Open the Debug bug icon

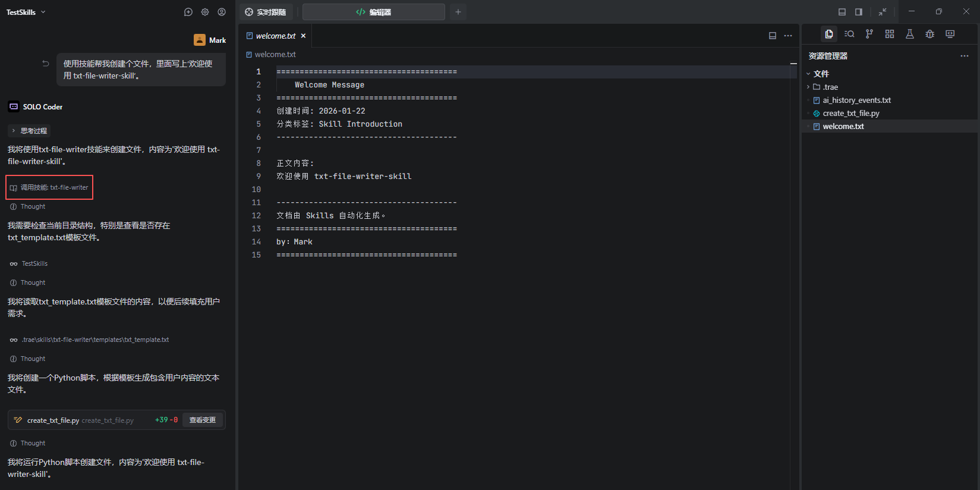[930, 34]
